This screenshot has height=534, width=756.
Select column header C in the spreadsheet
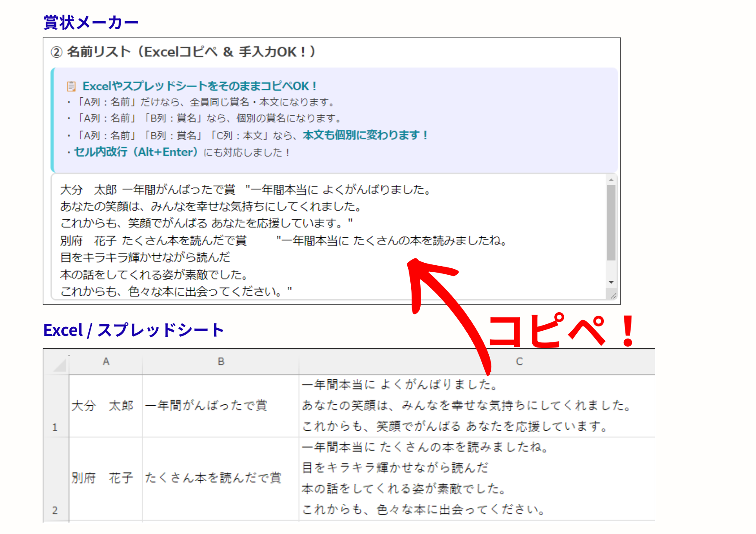click(519, 362)
